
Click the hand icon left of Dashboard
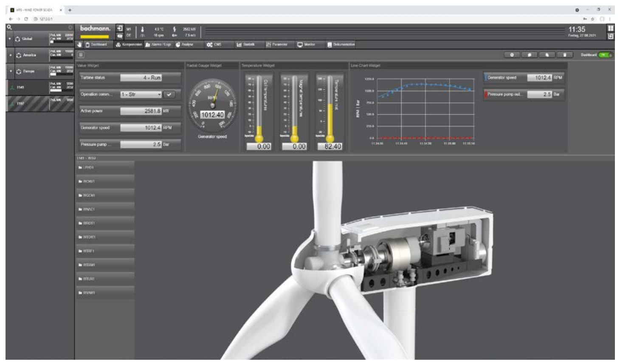(79, 45)
